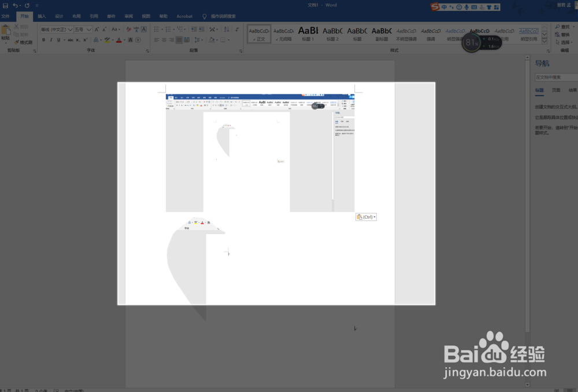Open the font name dropdown
578x392 pixels.
click(70, 29)
